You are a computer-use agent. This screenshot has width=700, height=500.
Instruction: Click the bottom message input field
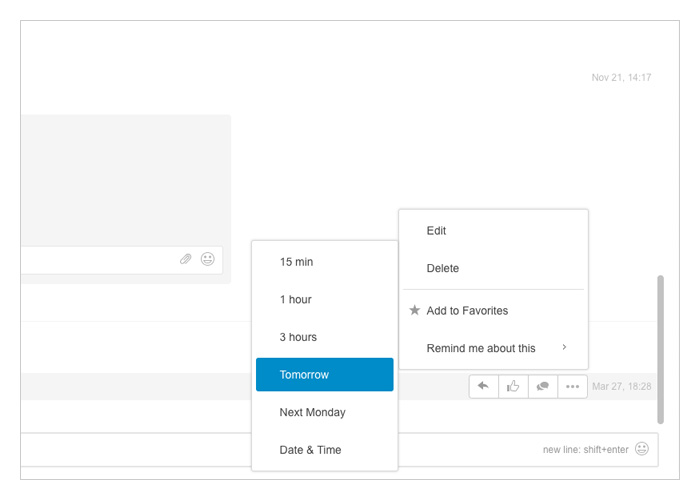click(x=339, y=450)
